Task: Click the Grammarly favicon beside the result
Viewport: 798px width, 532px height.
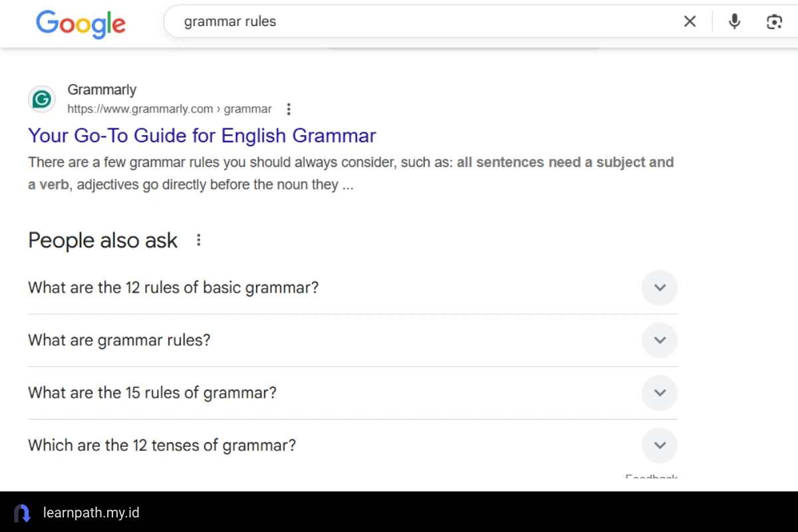Action: pyautogui.click(x=42, y=100)
